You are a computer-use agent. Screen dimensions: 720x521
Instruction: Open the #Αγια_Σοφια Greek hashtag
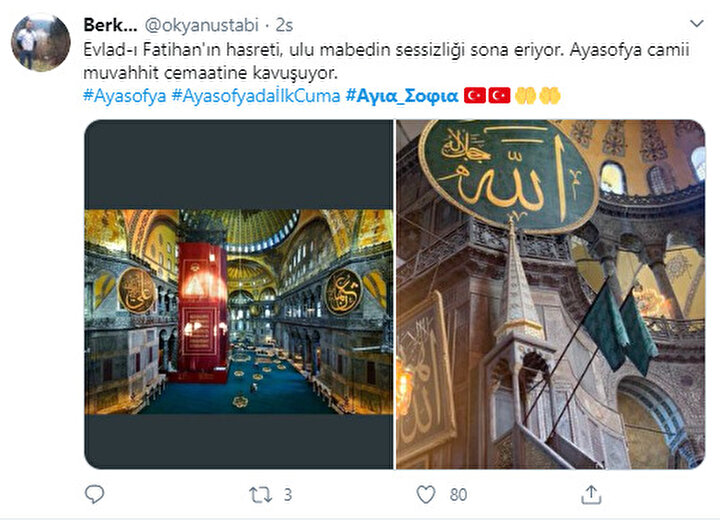(402, 96)
